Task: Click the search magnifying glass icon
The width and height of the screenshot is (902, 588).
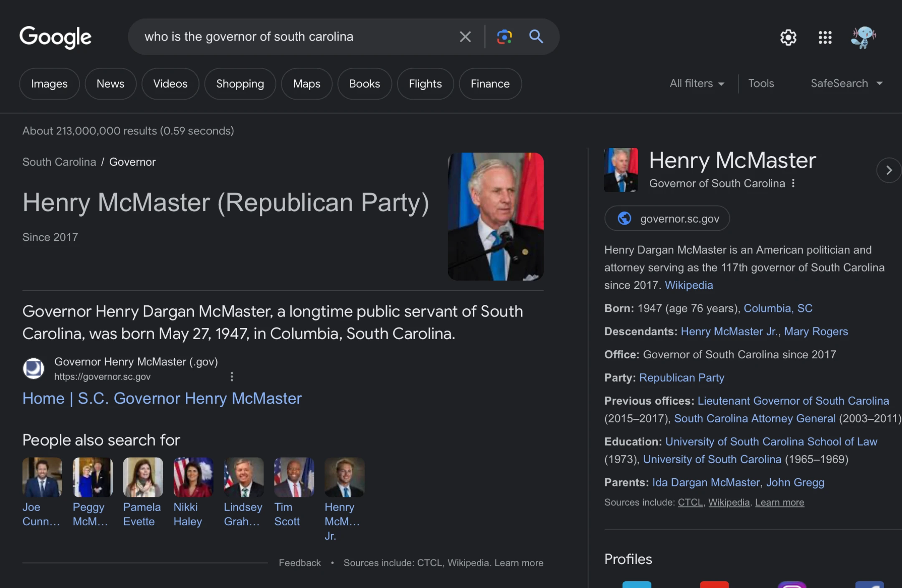Action: [x=536, y=37]
